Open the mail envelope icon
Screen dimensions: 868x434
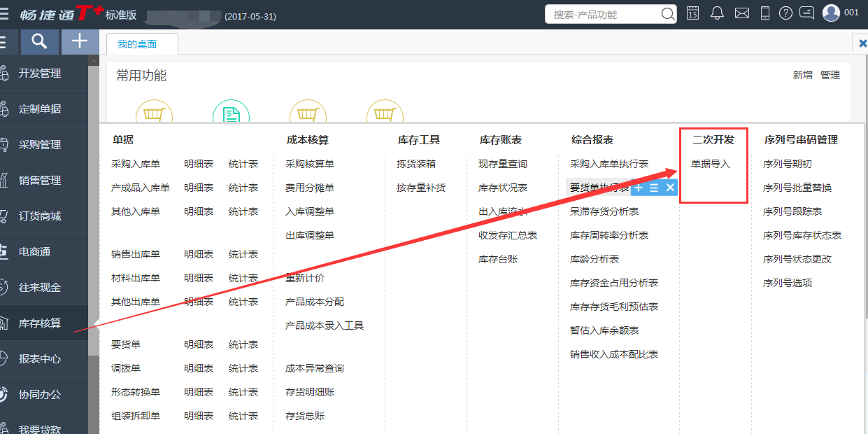click(x=742, y=13)
